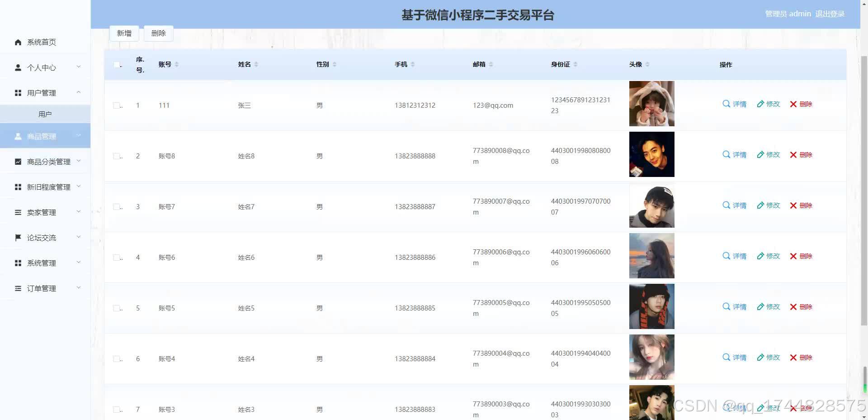Delete the row for account 111
Viewport: 868px width, 420px height.
pos(801,104)
